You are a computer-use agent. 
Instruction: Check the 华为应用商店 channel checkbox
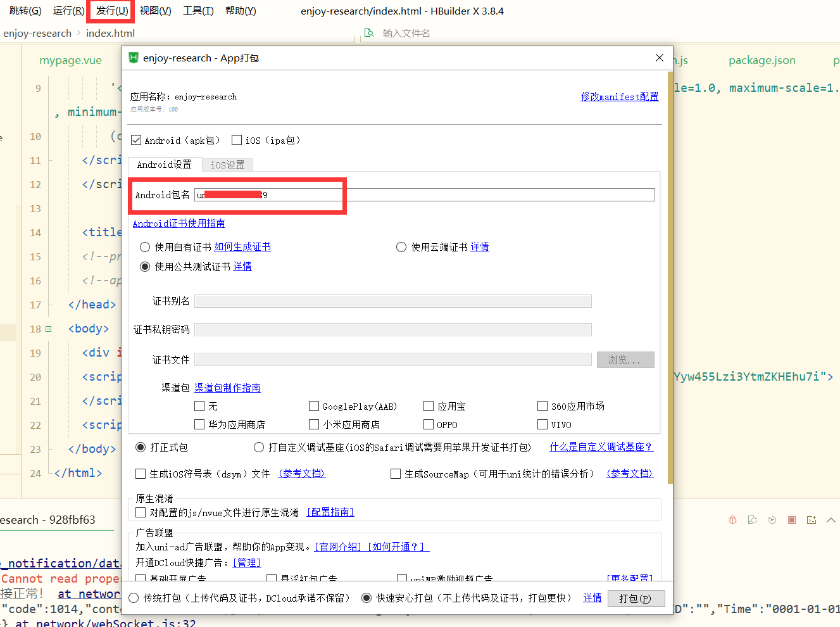coord(199,424)
